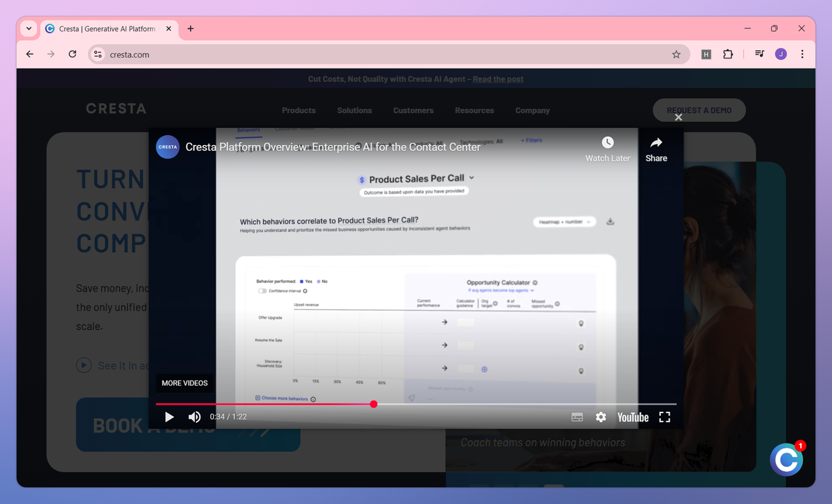Add video to Watch Later
The width and height of the screenshot is (832, 504).
click(x=608, y=148)
